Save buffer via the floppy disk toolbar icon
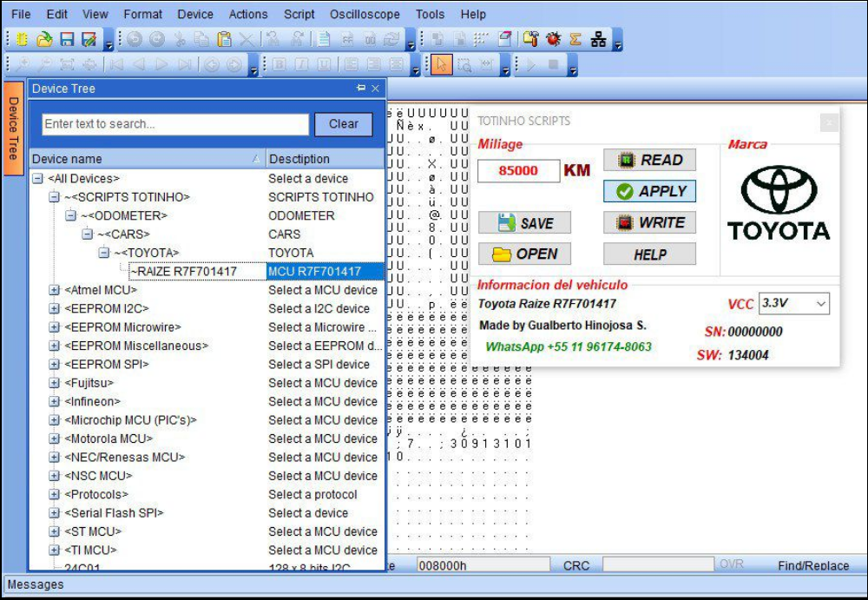Image resolution: width=868 pixels, height=600 pixels. [x=68, y=38]
